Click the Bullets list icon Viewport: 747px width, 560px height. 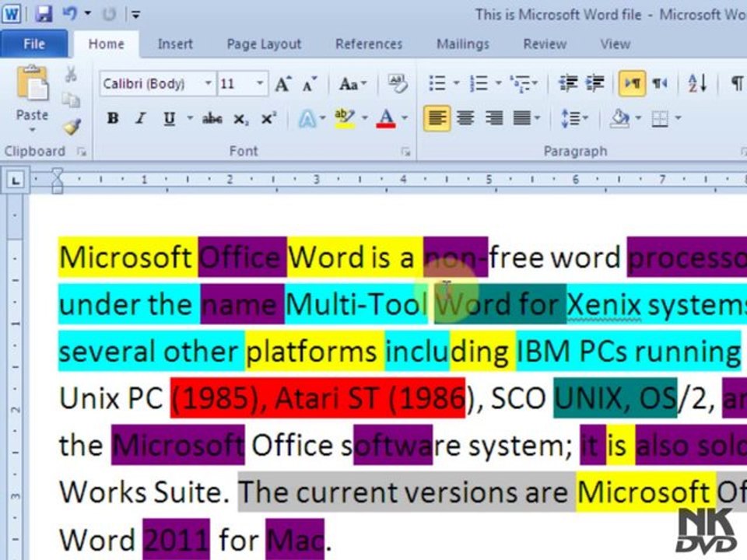click(x=437, y=83)
